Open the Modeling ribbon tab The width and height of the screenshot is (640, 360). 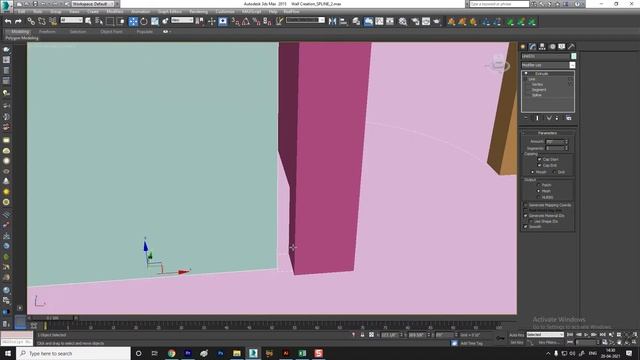pos(20,31)
